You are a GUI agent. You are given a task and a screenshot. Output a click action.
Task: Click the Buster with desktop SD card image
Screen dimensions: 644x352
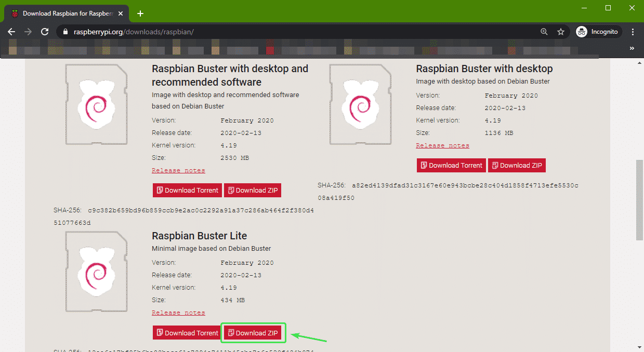pyautogui.click(x=360, y=104)
